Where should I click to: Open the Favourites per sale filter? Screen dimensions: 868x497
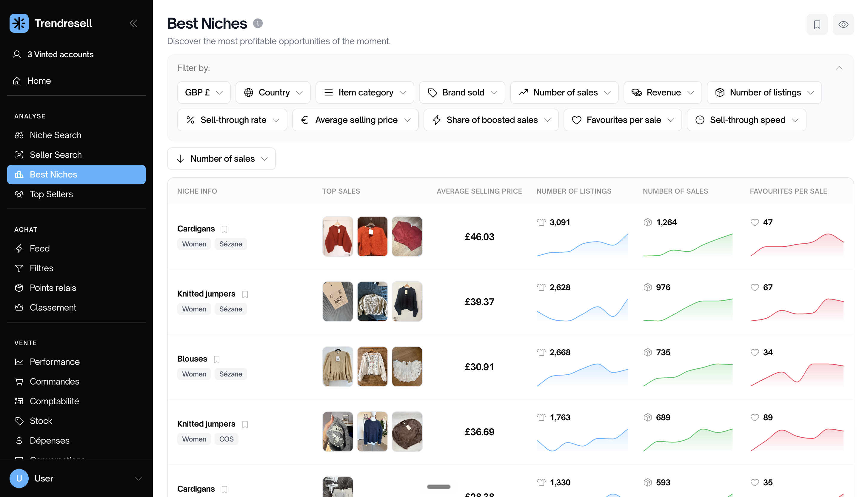622,120
